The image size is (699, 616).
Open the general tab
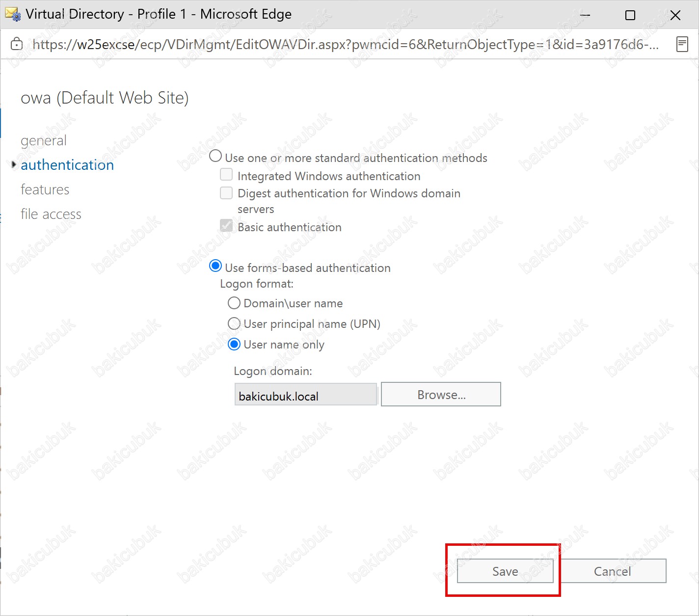coord(44,141)
